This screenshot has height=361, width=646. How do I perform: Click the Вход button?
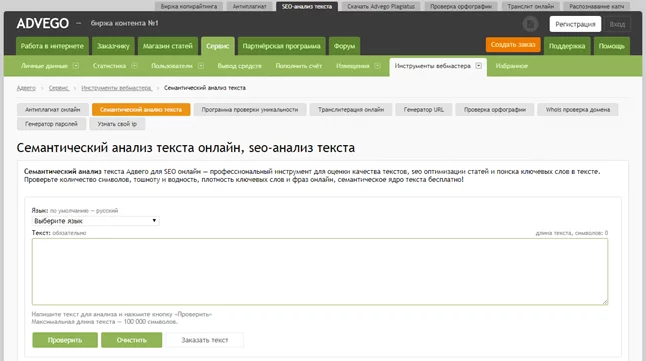click(x=617, y=24)
